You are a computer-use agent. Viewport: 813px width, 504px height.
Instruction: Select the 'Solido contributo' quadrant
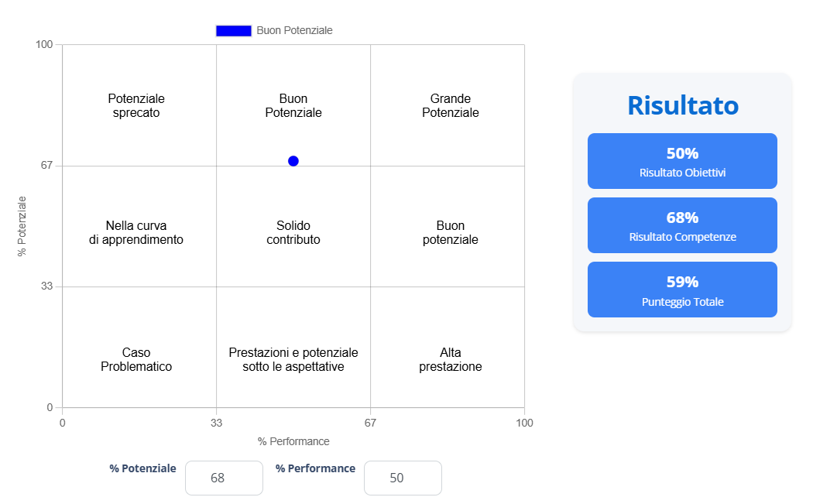click(x=293, y=232)
